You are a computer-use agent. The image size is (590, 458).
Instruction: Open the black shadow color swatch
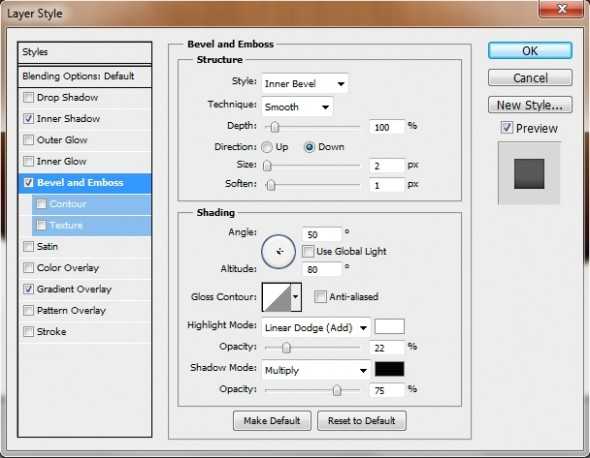389,369
